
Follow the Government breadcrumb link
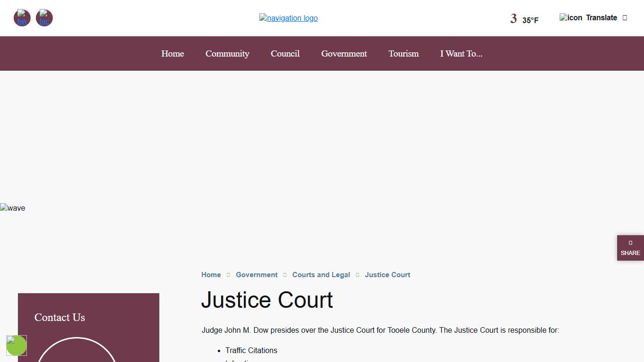click(x=256, y=275)
